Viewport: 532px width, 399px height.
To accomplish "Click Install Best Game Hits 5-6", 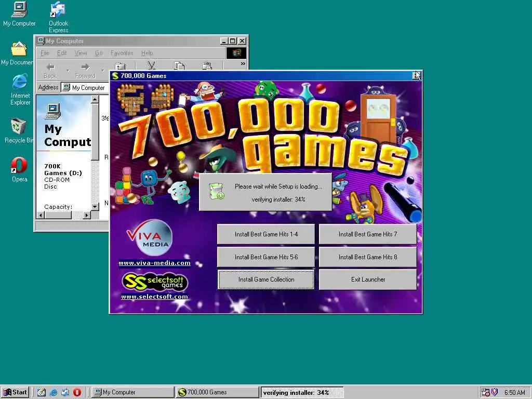I will [x=266, y=257].
